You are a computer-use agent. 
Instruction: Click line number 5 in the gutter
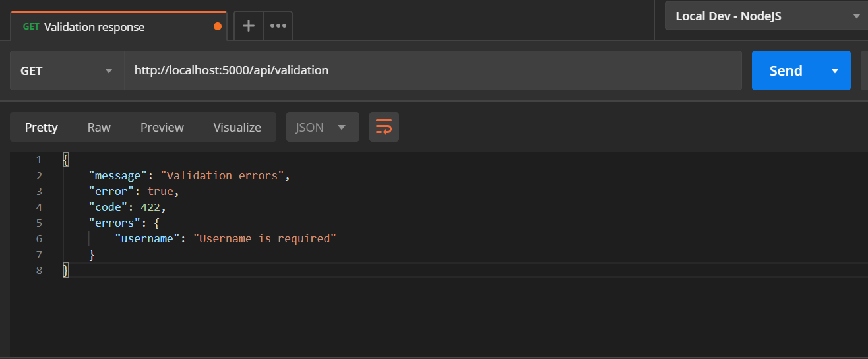tap(39, 223)
